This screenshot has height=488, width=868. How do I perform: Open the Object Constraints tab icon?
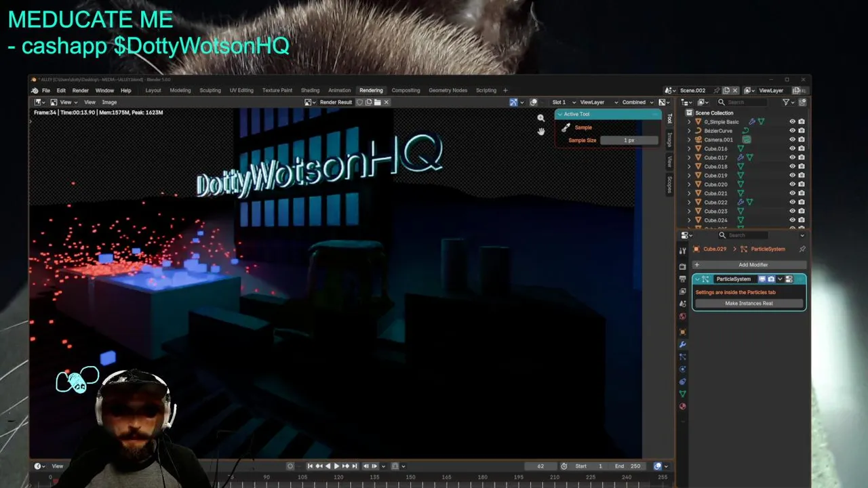point(683,382)
